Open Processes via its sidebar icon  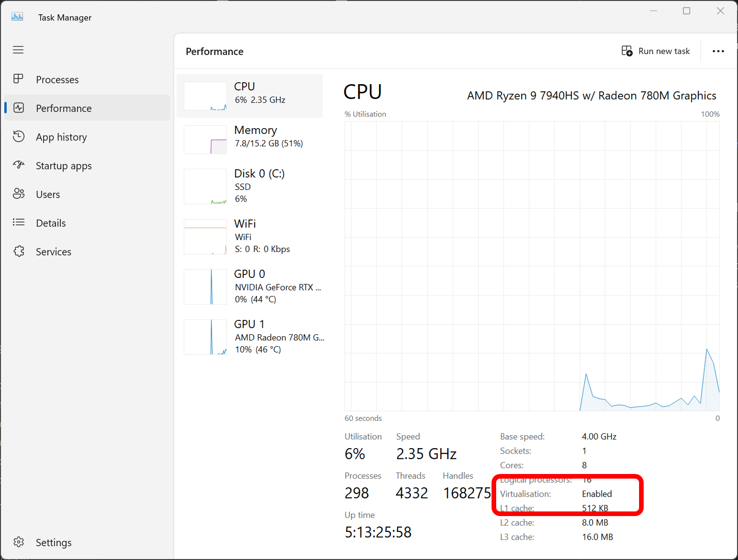18,79
